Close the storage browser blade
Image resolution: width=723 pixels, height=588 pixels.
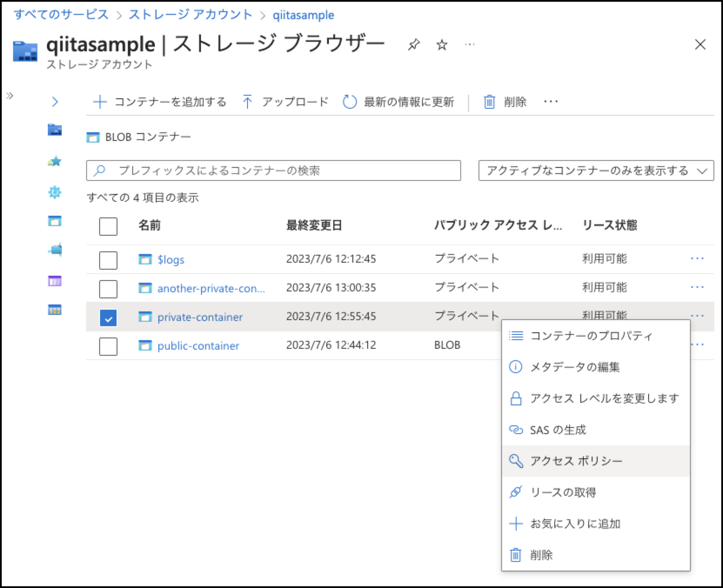click(x=700, y=44)
